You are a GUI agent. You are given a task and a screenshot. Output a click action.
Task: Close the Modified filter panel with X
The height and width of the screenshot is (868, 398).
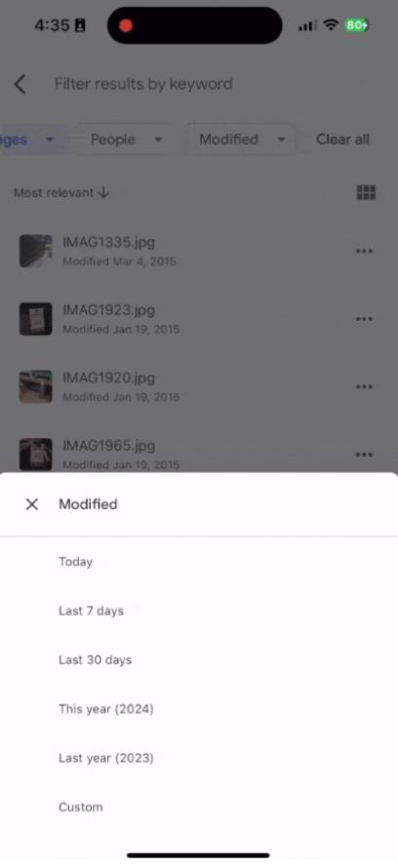[32, 504]
